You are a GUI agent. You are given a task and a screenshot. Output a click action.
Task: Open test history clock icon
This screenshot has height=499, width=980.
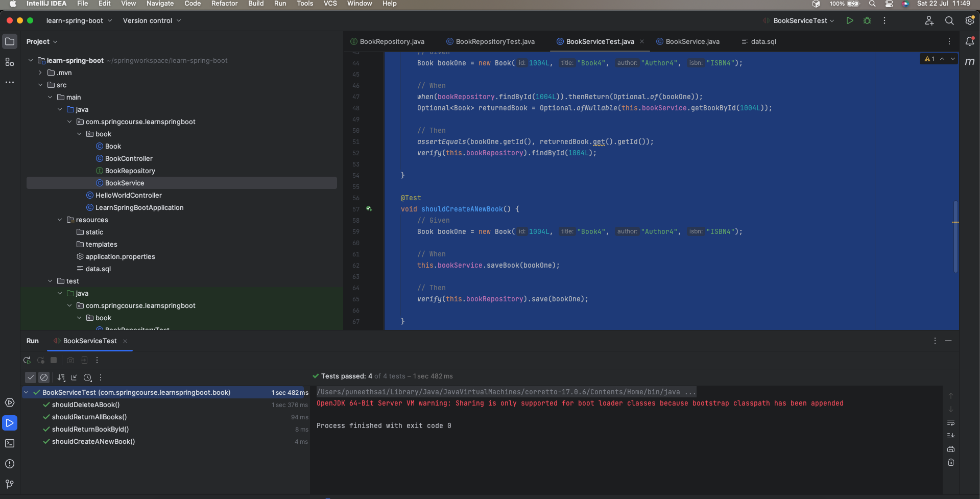[88, 377]
